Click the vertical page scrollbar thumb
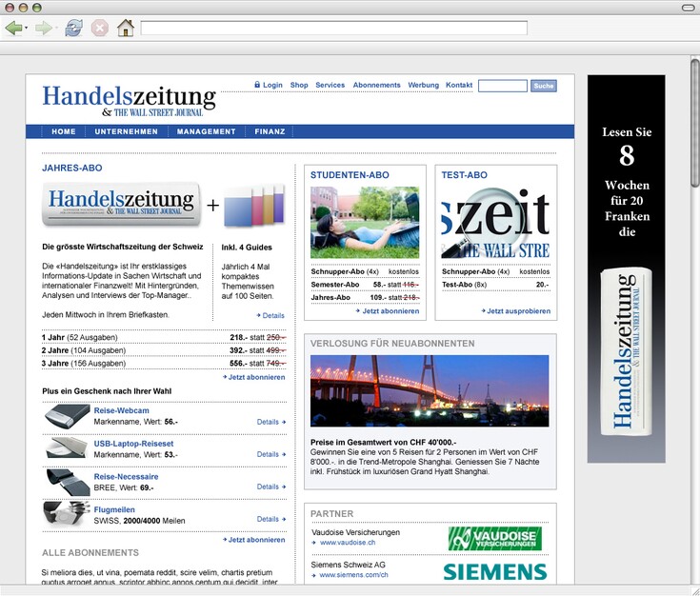 (x=694, y=123)
